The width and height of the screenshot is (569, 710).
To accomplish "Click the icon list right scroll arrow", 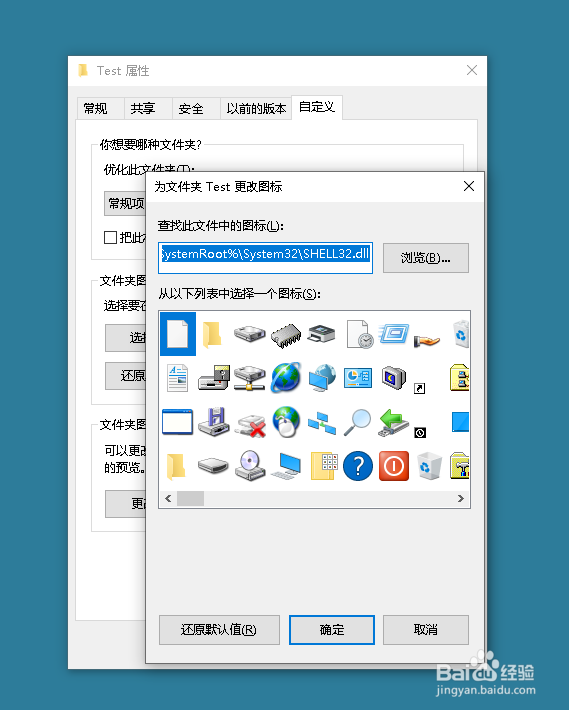I will click(x=461, y=499).
